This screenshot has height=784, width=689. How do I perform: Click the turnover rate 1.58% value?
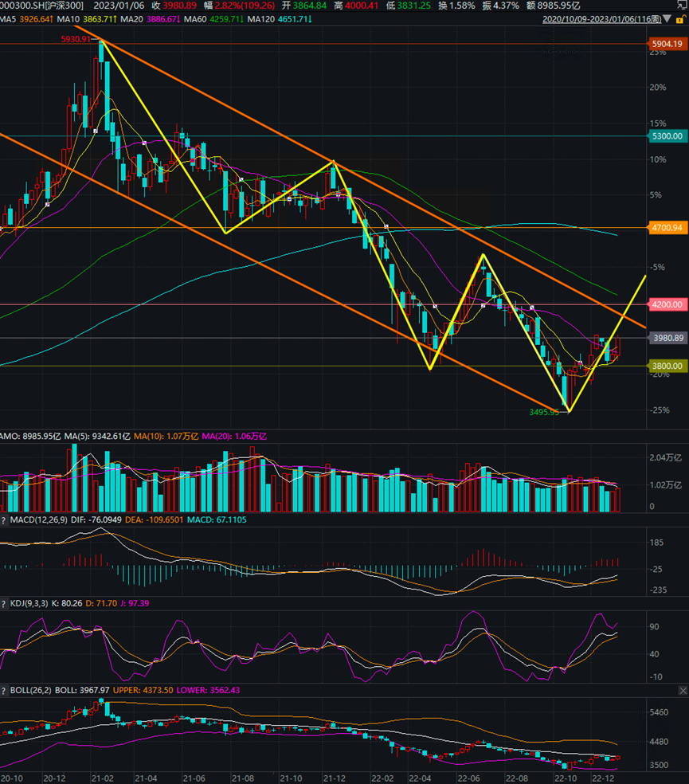pos(462,6)
